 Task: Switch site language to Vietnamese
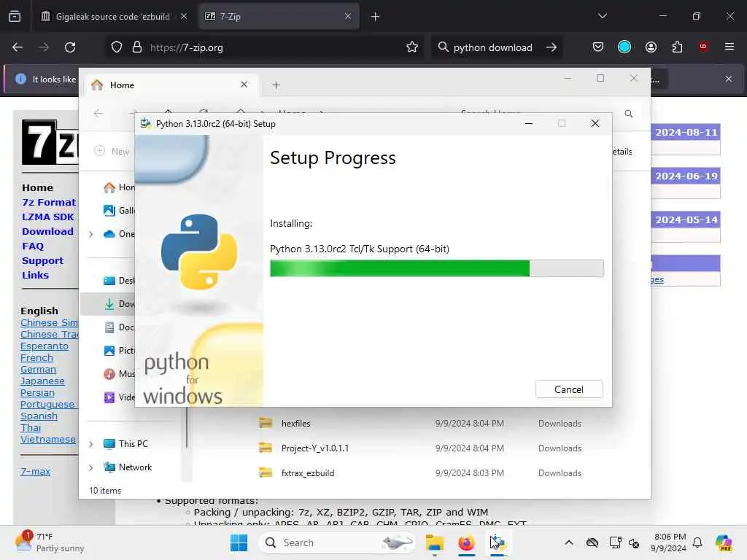[47, 440]
